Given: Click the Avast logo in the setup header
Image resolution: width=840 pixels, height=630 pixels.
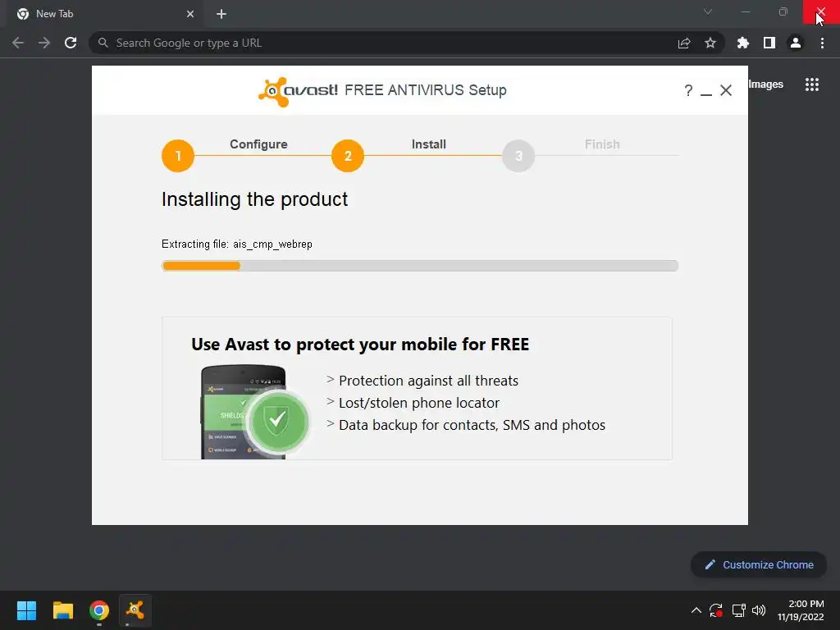Looking at the screenshot, I should pyautogui.click(x=298, y=91).
